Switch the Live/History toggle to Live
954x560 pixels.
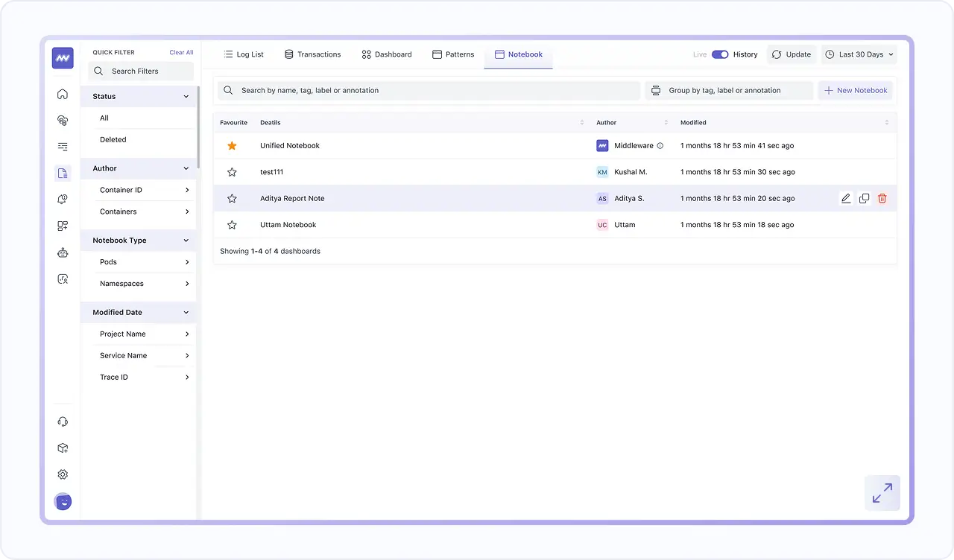coord(719,54)
